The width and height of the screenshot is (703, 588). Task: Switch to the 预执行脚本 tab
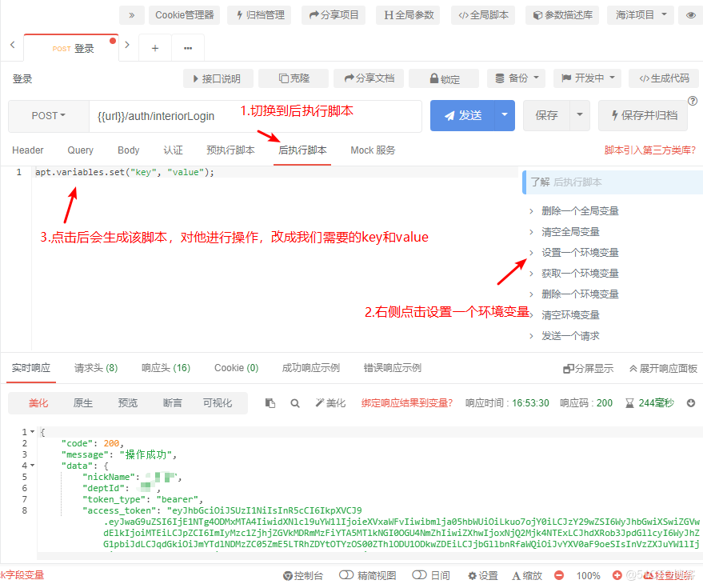pos(230,150)
